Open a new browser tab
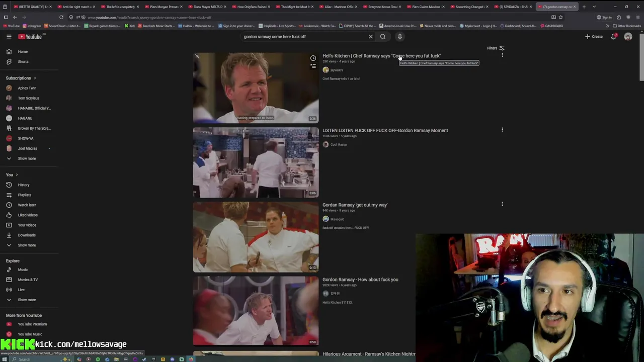644x362 pixels. [x=584, y=7]
